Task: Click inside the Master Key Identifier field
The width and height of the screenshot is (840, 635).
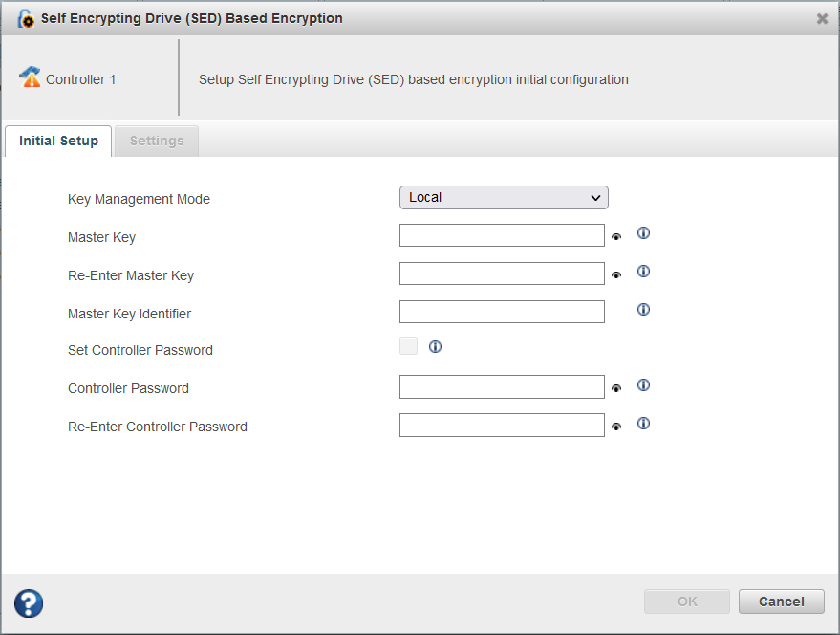Action: pos(501,311)
